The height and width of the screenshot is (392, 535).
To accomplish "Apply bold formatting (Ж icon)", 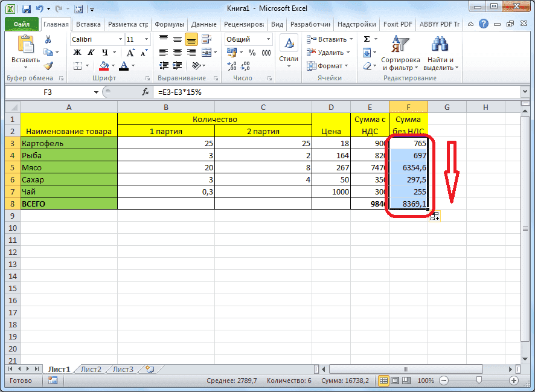I will 77,52.
